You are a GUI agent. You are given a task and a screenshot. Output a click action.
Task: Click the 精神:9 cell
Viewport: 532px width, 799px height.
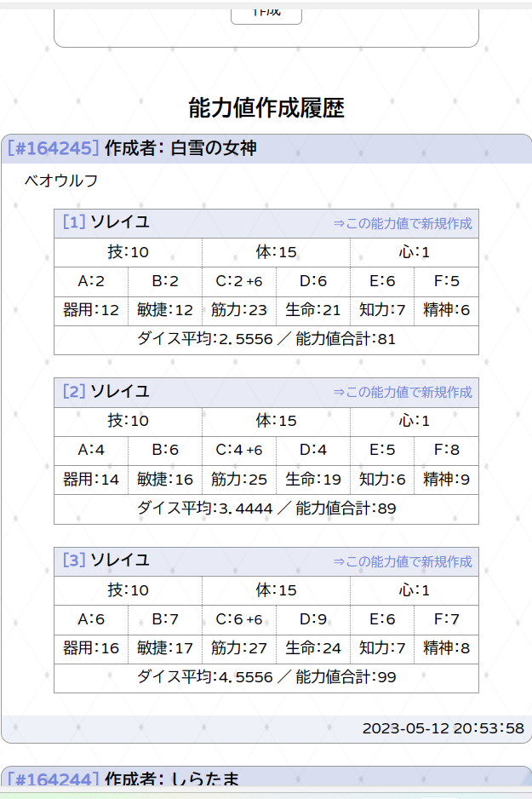click(x=446, y=480)
